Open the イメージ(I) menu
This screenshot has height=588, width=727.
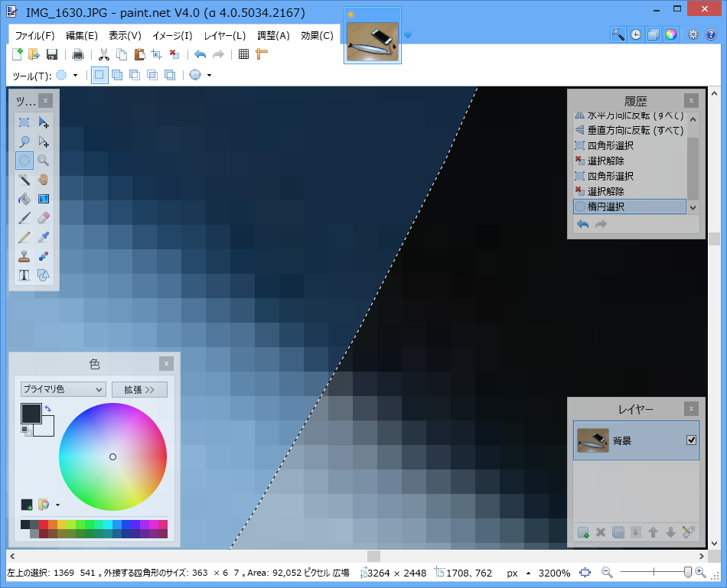pos(172,36)
